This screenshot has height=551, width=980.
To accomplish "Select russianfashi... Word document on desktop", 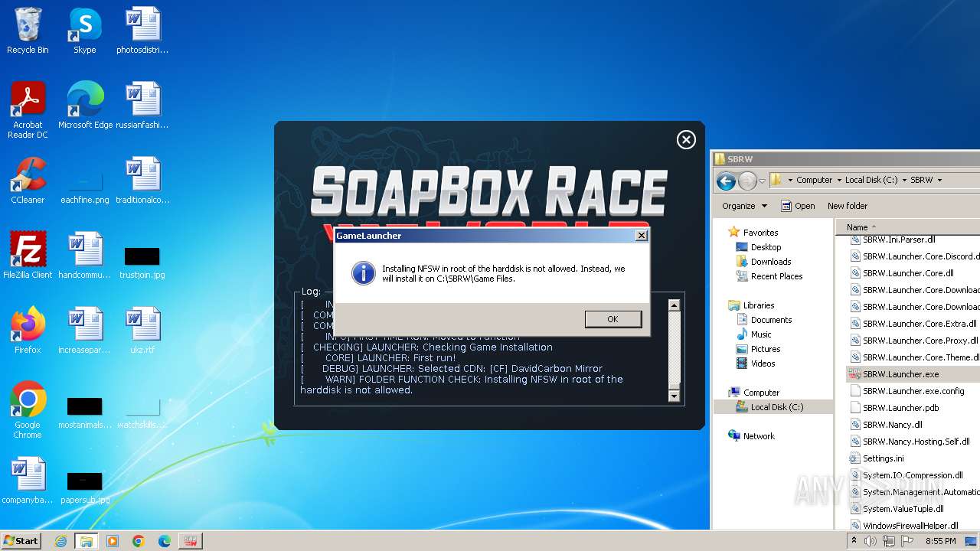I will point(142,106).
